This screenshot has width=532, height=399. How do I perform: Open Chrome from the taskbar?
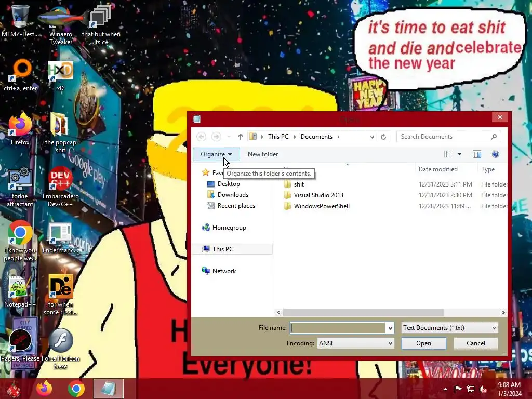coord(76,389)
